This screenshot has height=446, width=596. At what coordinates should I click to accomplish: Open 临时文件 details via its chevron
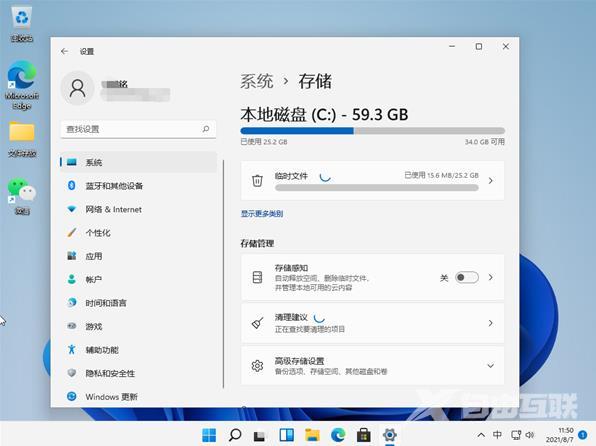click(x=490, y=181)
